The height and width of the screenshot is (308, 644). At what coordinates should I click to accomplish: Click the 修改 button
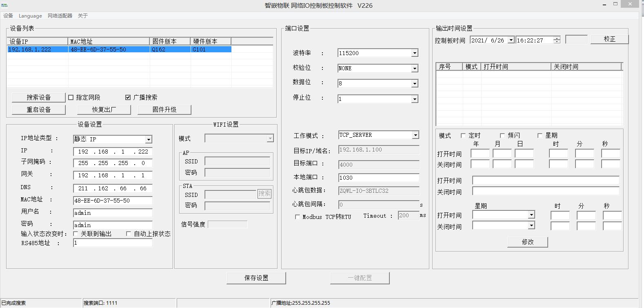click(528, 242)
